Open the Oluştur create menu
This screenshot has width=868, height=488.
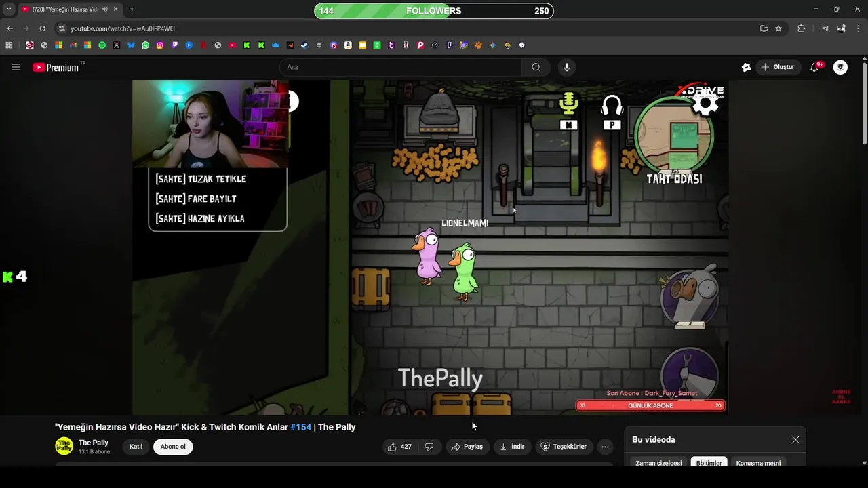pyautogui.click(x=777, y=67)
